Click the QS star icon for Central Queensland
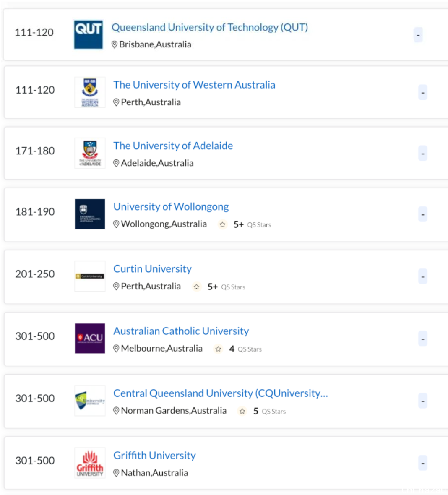Image resolution: width=448 pixels, height=495 pixels. click(x=242, y=411)
